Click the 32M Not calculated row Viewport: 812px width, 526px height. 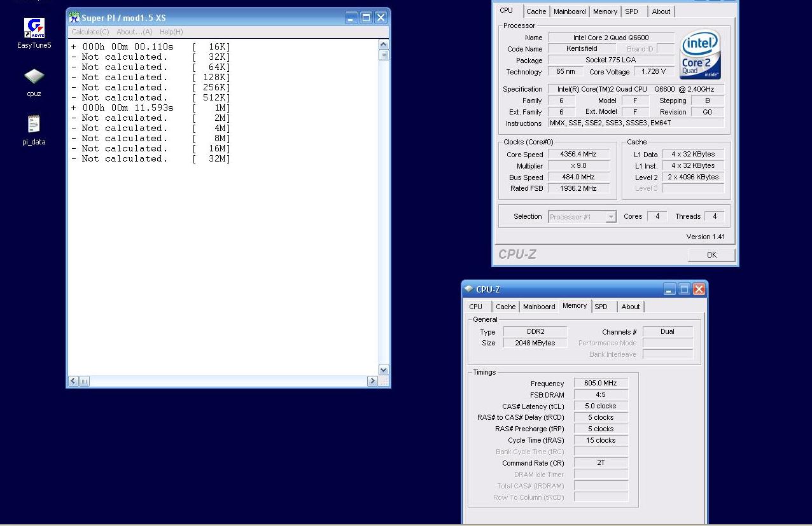click(151, 158)
